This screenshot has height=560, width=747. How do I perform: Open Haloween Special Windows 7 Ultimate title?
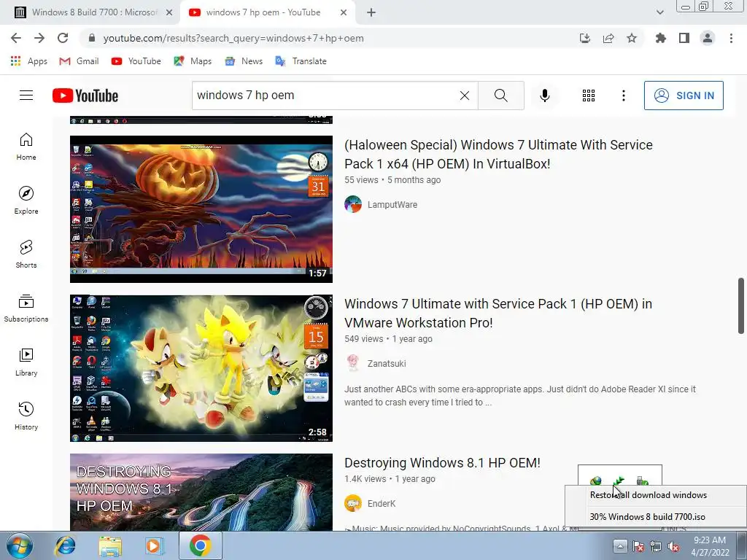tap(498, 155)
